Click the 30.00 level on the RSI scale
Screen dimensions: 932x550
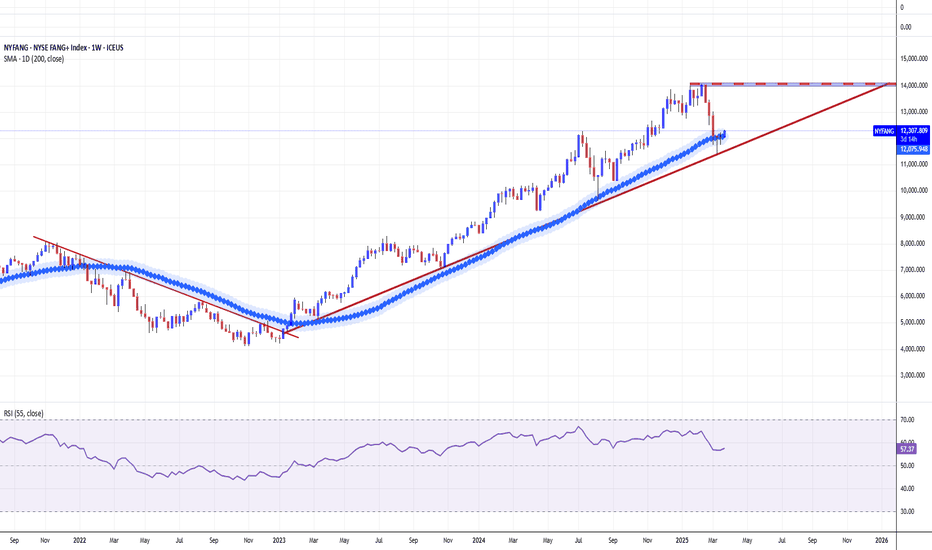click(x=908, y=511)
